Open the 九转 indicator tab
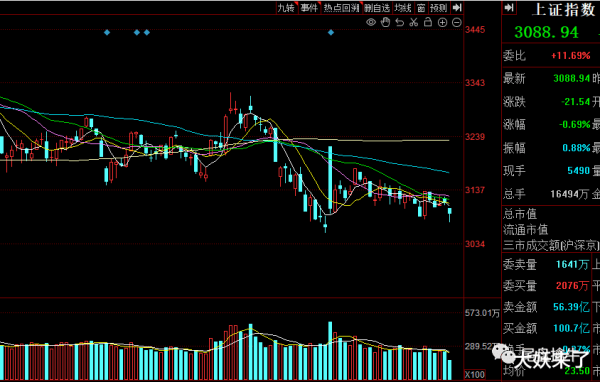Screen dimensions: 600x382 click(286, 8)
